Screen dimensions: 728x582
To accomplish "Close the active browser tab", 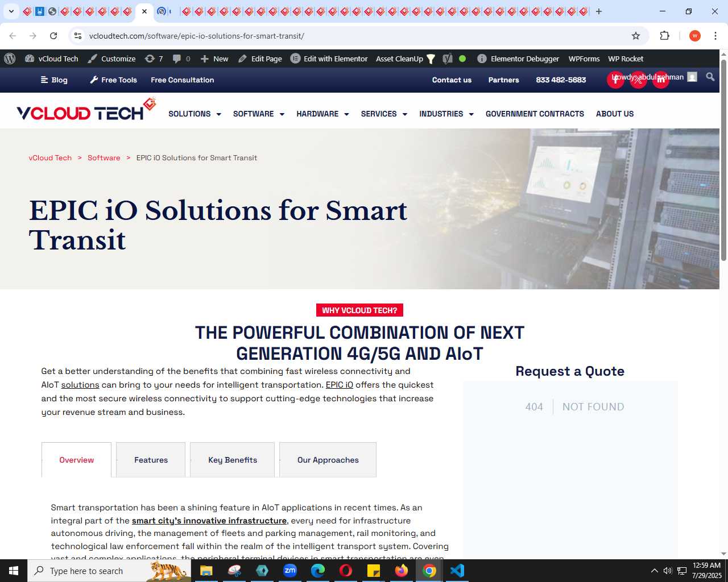I will 144,11.
